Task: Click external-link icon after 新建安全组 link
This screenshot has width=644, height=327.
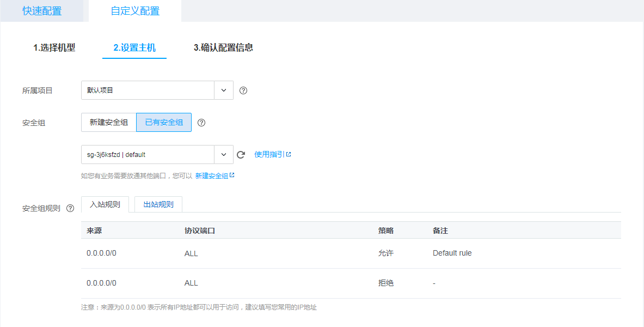Action: 232,175
